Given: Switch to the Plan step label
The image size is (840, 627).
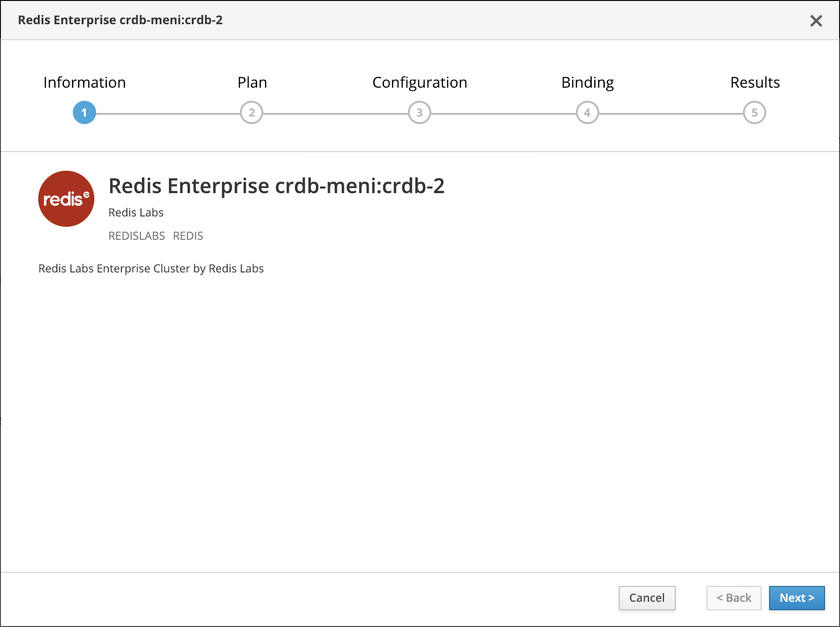Looking at the screenshot, I should tap(252, 83).
